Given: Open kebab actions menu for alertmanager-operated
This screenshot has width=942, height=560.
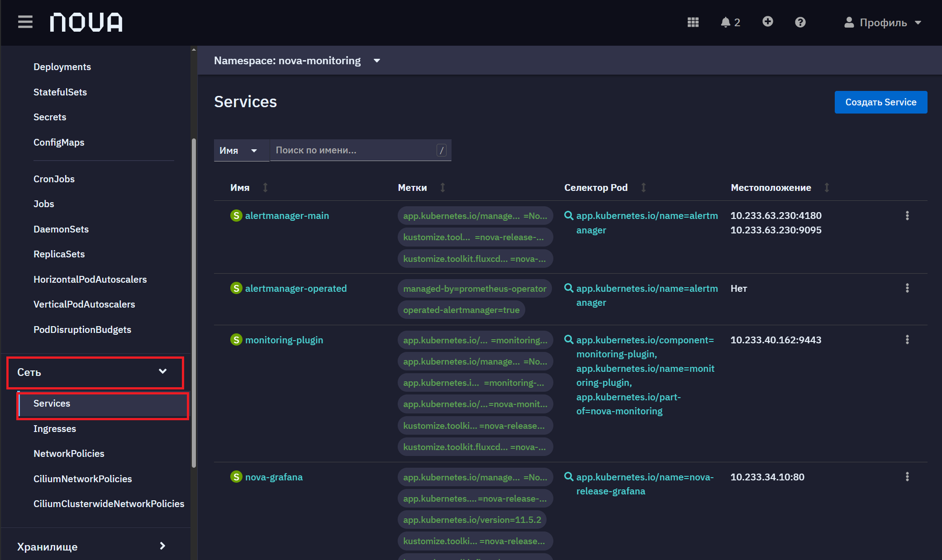Looking at the screenshot, I should [x=907, y=288].
